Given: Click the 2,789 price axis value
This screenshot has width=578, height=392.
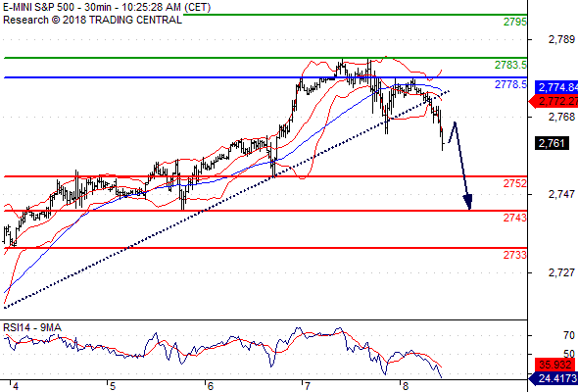Looking at the screenshot, I should click(x=561, y=39).
